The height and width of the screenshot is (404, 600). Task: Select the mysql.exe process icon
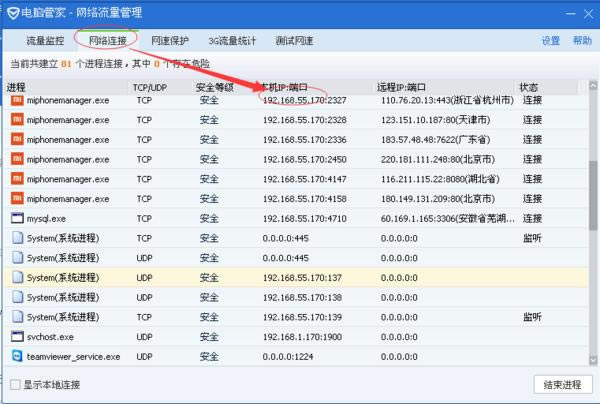point(16,218)
